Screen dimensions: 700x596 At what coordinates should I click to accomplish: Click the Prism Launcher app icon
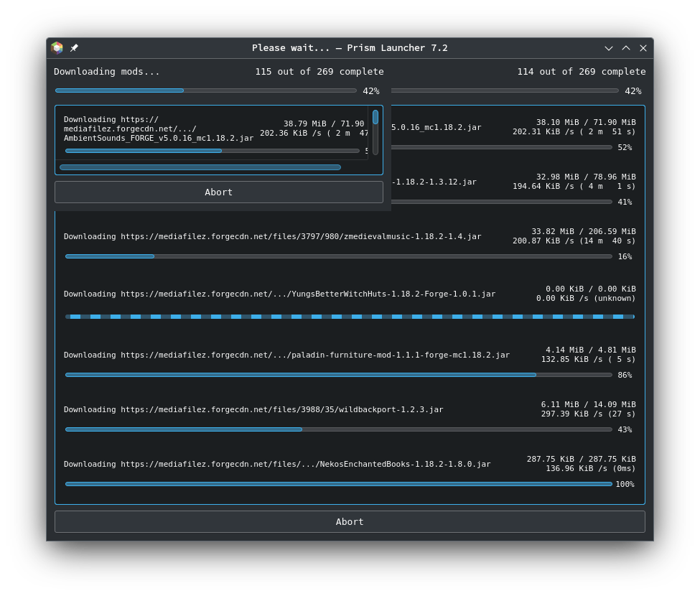click(56, 47)
